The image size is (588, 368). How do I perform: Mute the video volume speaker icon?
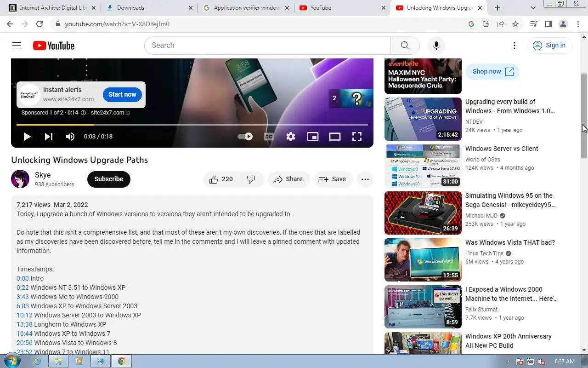click(x=70, y=137)
